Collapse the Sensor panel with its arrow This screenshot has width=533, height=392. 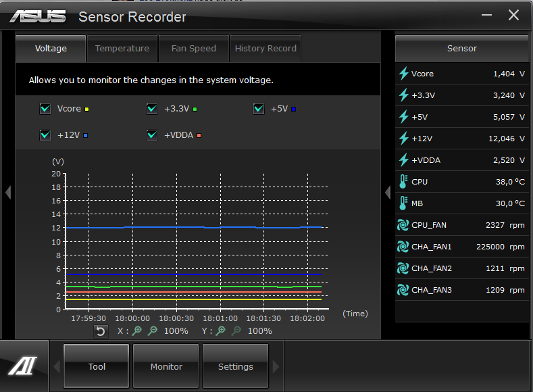pyautogui.click(x=388, y=193)
